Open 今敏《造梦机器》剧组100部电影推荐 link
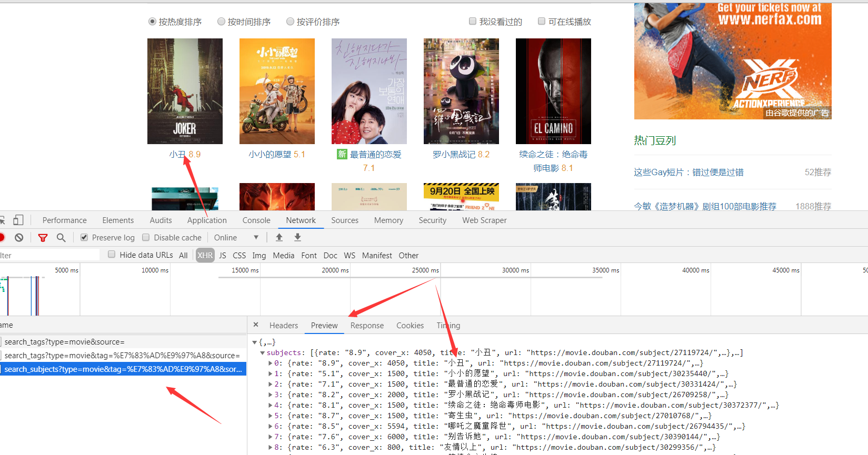The width and height of the screenshot is (868, 455). tap(705, 206)
